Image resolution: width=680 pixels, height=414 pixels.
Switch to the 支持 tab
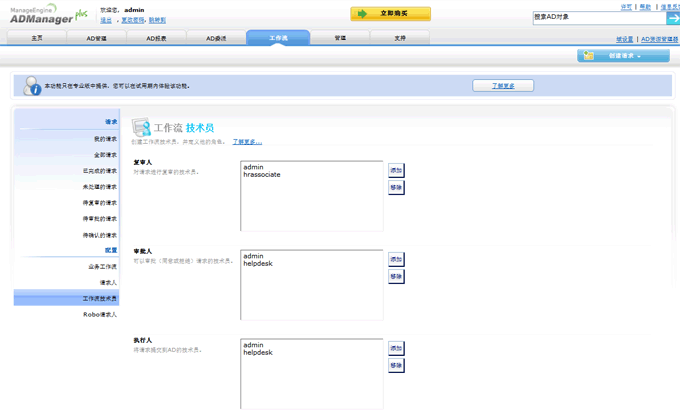click(400, 38)
